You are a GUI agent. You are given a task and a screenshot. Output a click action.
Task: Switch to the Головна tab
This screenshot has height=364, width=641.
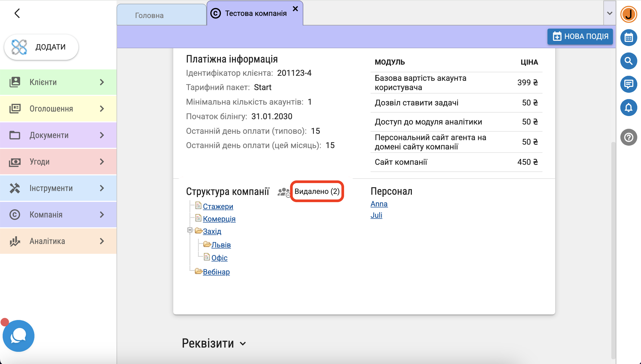point(149,15)
